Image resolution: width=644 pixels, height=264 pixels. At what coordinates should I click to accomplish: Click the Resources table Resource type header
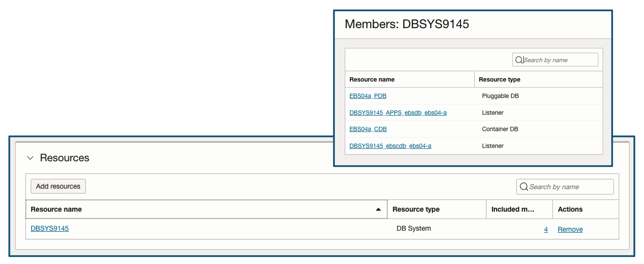(x=416, y=209)
